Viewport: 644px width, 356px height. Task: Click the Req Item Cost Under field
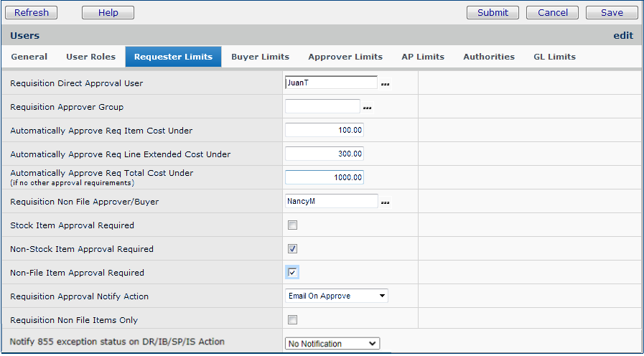(x=325, y=131)
